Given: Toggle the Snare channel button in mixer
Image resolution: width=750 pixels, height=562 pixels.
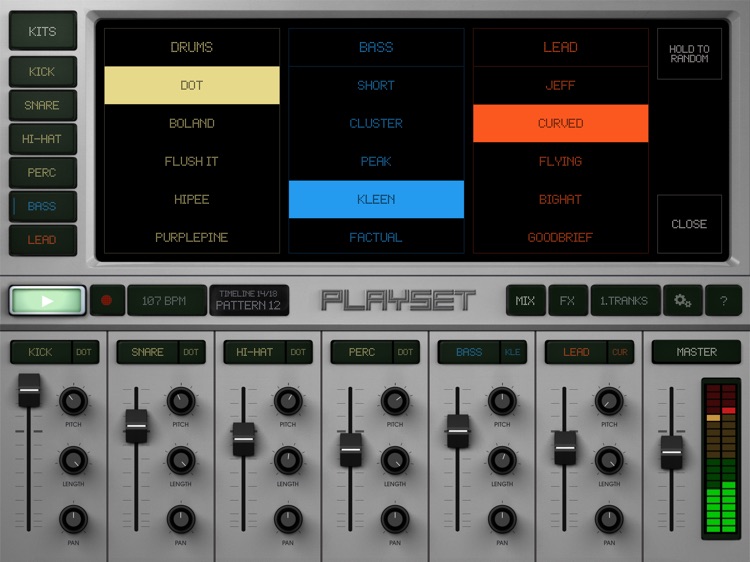Looking at the screenshot, I should coord(147,352).
